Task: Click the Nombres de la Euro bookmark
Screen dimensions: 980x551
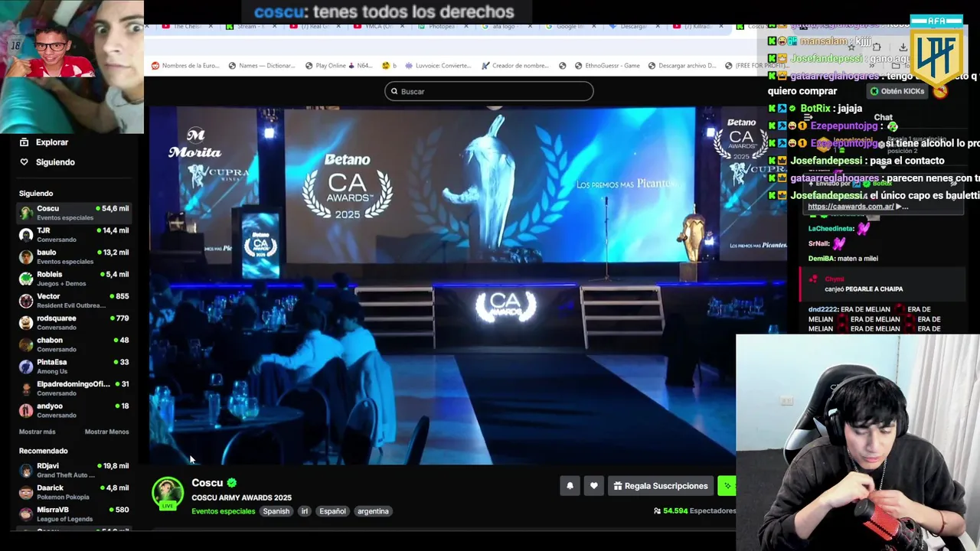Action: tap(185, 66)
